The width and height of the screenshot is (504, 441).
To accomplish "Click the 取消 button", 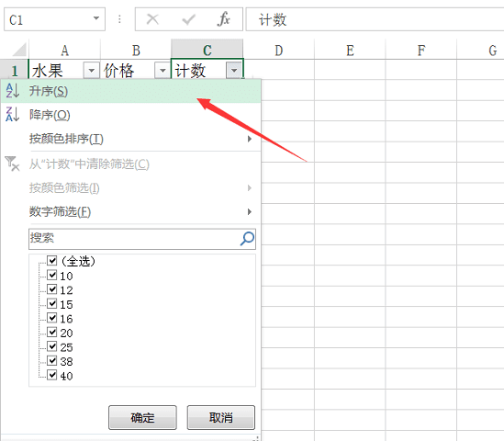I will click(221, 417).
